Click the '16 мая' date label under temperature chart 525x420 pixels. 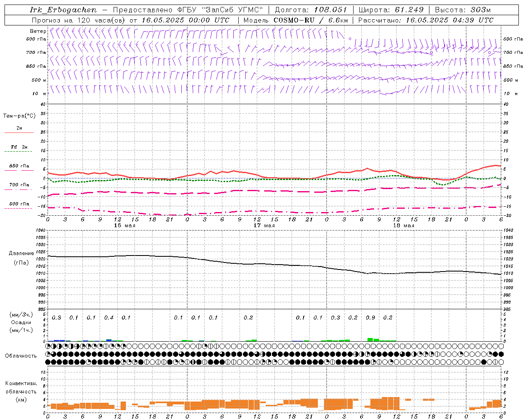click(125, 226)
